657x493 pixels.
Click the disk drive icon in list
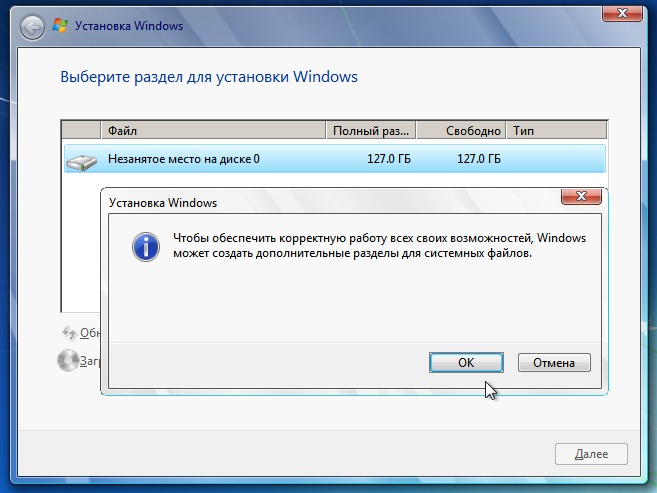coord(81,162)
